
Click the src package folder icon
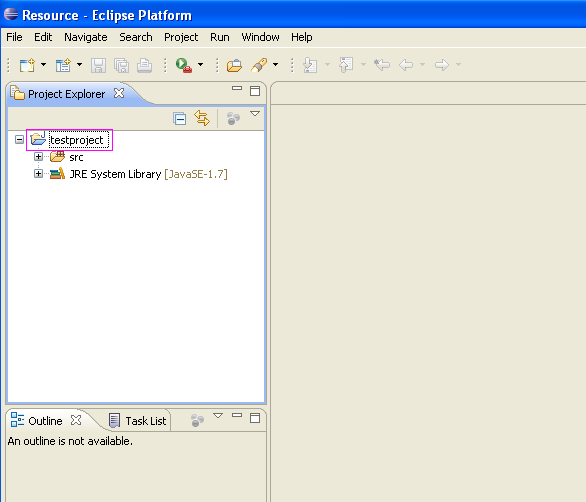point(58,157)
